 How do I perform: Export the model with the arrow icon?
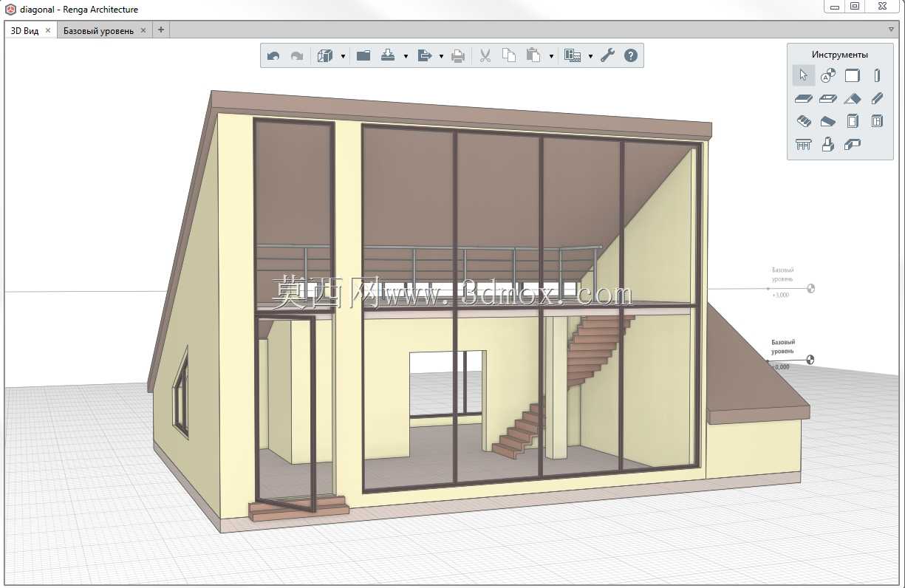click(x=424, y=55)
